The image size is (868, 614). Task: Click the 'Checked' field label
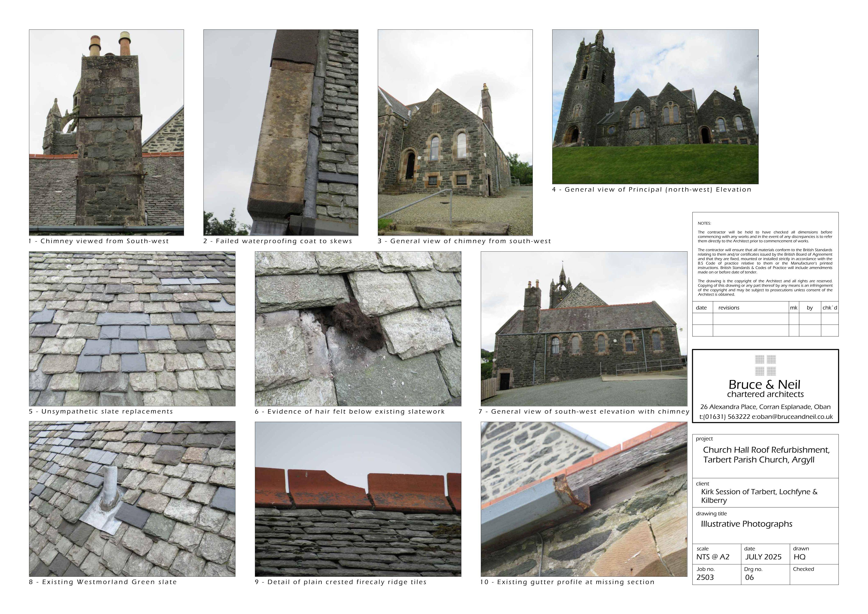coord(803,569)
